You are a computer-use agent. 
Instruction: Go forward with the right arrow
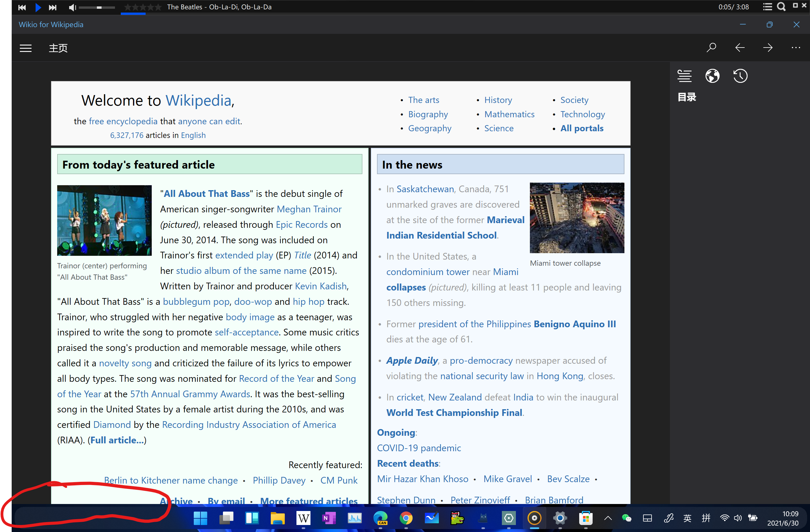coord(768,48)
